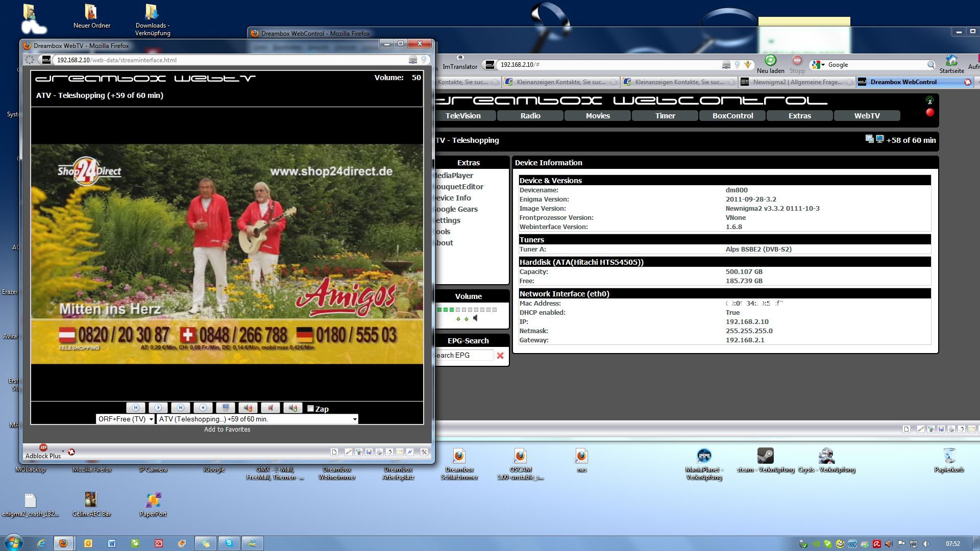The width and height of the screenshot is (980, 551).
Task: Switch to Newnigma2 Allgemeine Frage tab
Action: (x=796, y=82)
